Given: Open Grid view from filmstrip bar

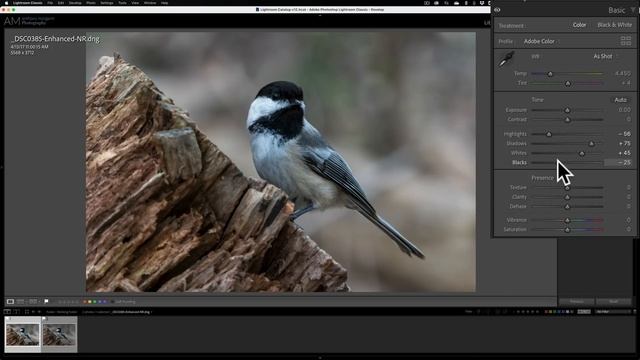Looking at the screenshot, I should point(27,312).
